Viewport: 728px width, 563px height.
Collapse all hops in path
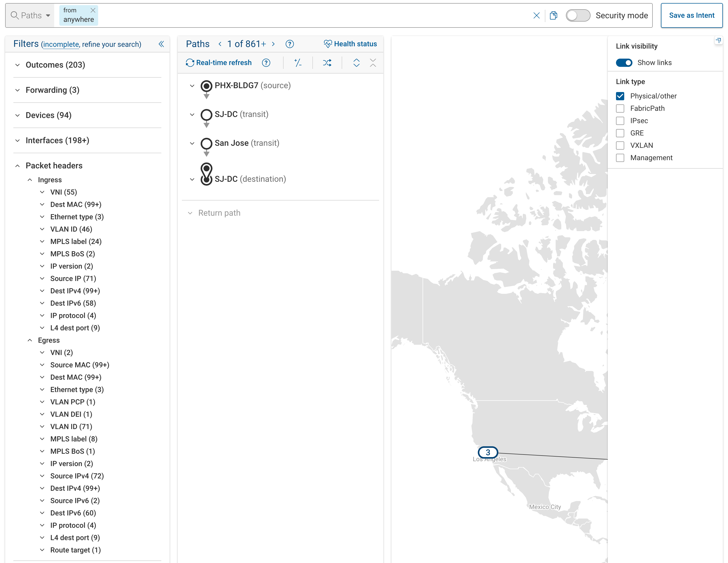tap(373, 63)
